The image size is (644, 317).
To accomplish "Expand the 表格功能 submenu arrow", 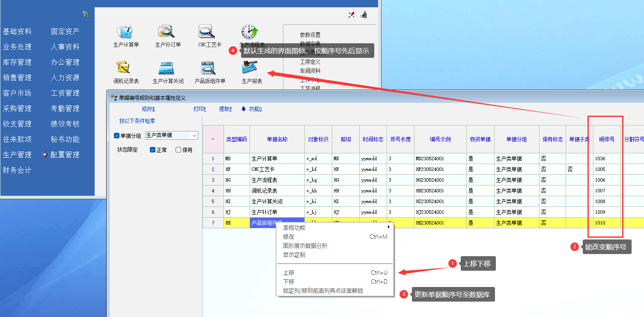I will pos(389,227).
